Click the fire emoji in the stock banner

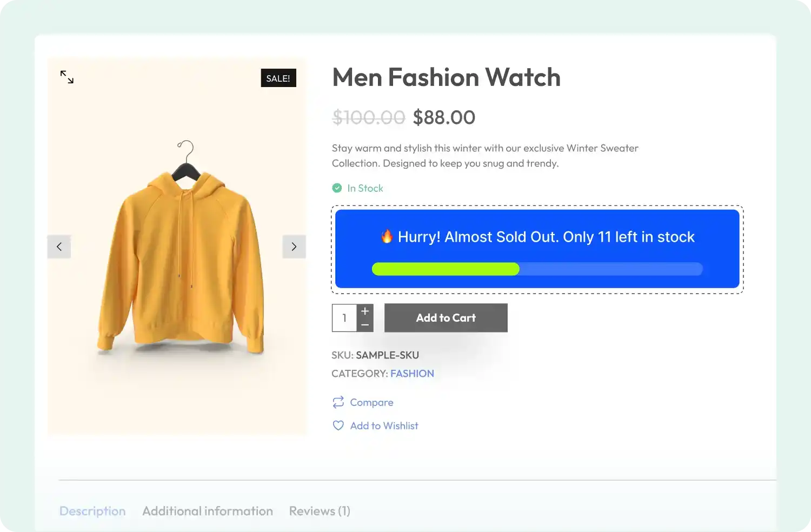(387, 236)
